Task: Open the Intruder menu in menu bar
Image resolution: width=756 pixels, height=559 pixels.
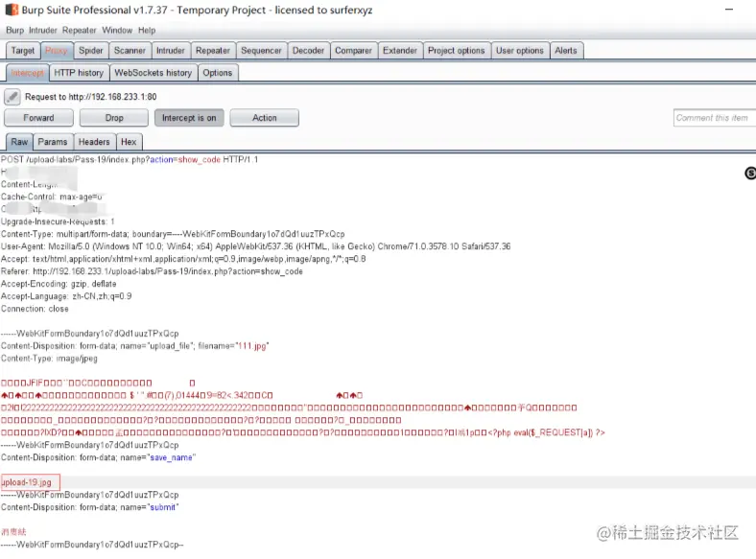Action: tap(43, 31)
